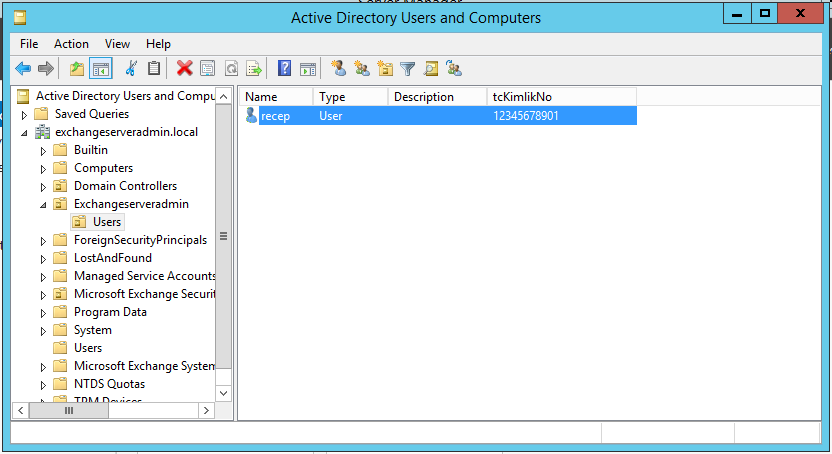Screen dimensions: 832x454
Task: Expand the Managed Service Accounts container
Action: 43,277
